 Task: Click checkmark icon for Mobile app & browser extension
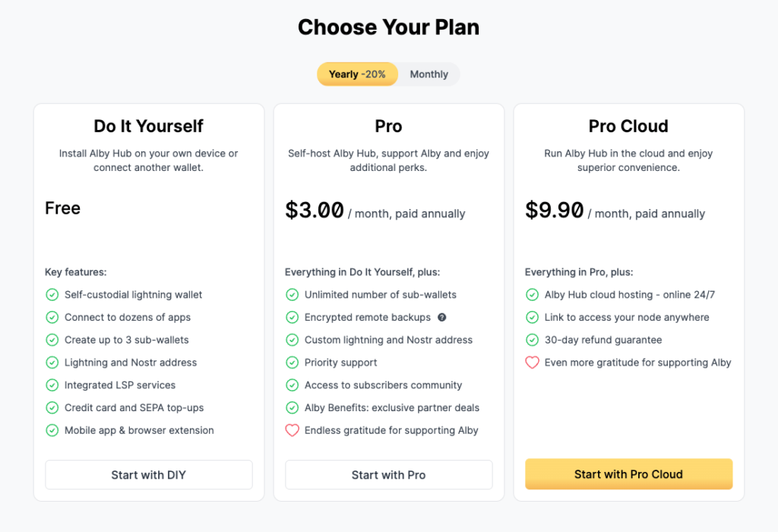pos(52,430)
